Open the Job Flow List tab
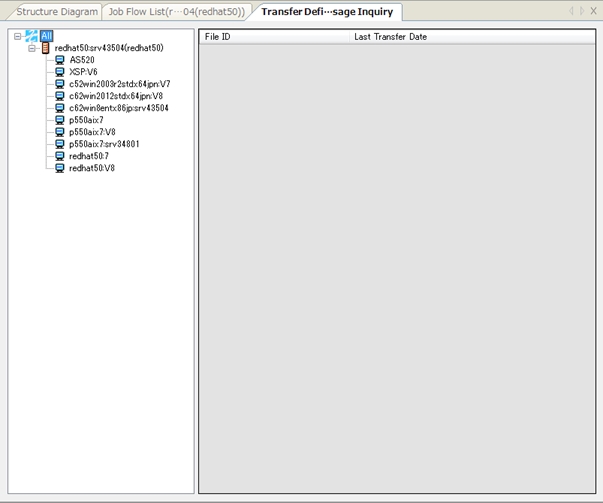Viewport: 603px width, 503px height. click(x=176, y=12)
